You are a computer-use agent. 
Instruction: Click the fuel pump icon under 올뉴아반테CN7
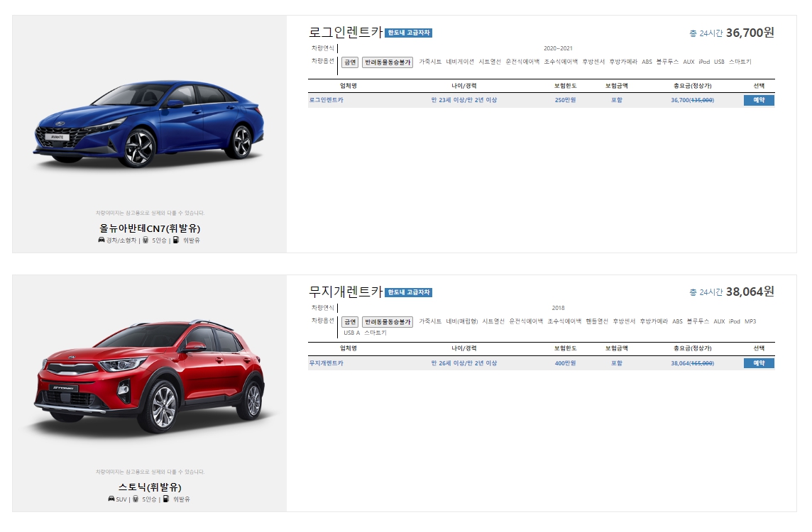pos(175,240)
